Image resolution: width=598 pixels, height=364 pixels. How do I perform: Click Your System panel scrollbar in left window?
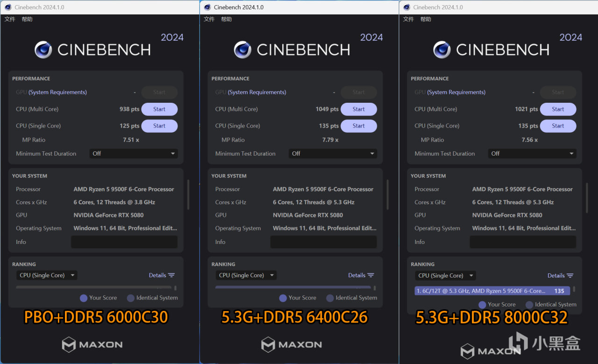188,195
